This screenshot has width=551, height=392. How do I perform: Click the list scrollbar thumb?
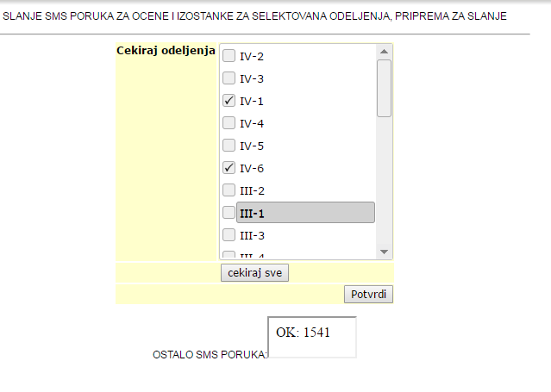(x=385, y=86)
